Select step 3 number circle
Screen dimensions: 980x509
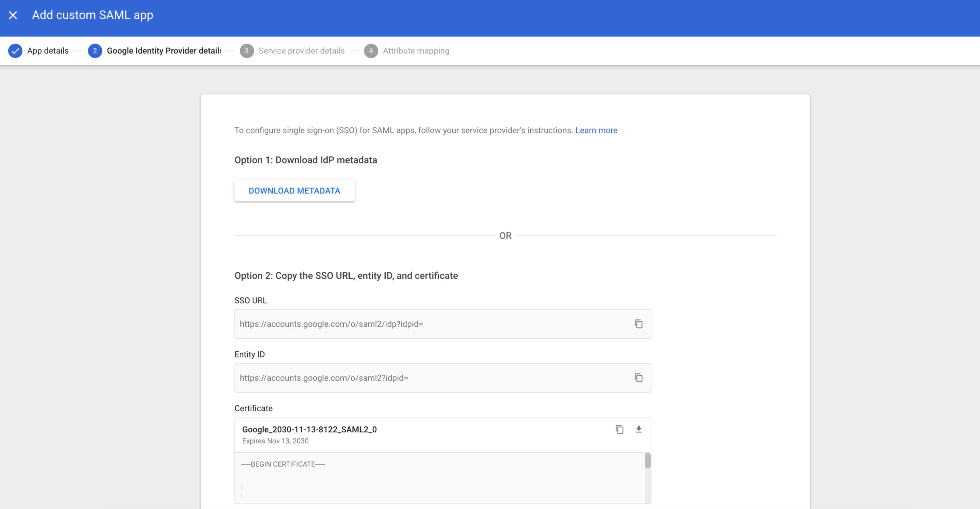click(x=247, y=51)
